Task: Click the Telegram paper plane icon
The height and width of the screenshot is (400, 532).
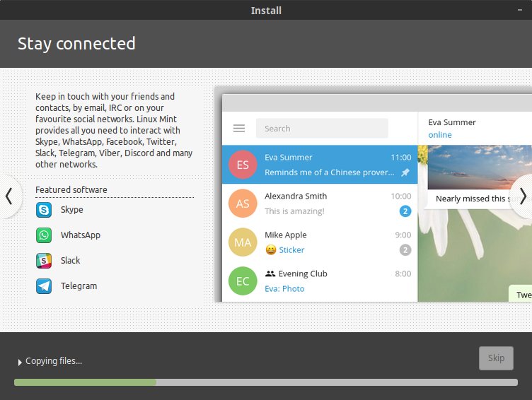Action: (x=44, y=286)
